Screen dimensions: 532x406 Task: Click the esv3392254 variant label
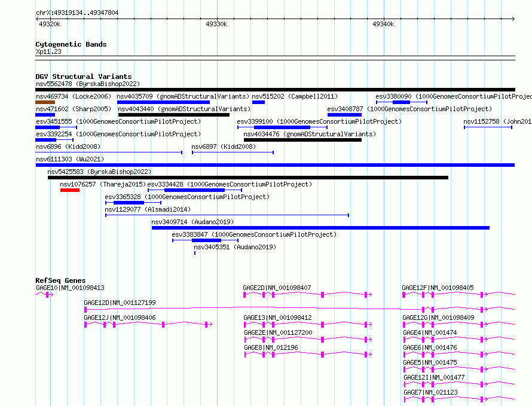[118, 134]
